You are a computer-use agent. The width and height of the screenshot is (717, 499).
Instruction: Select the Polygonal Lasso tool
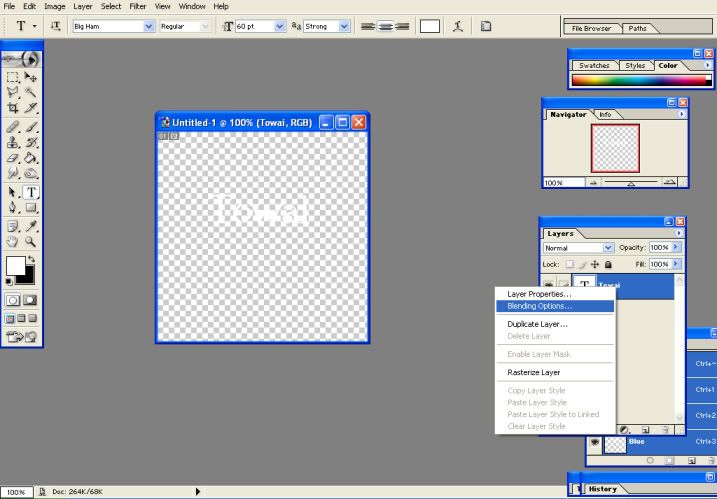13,92
